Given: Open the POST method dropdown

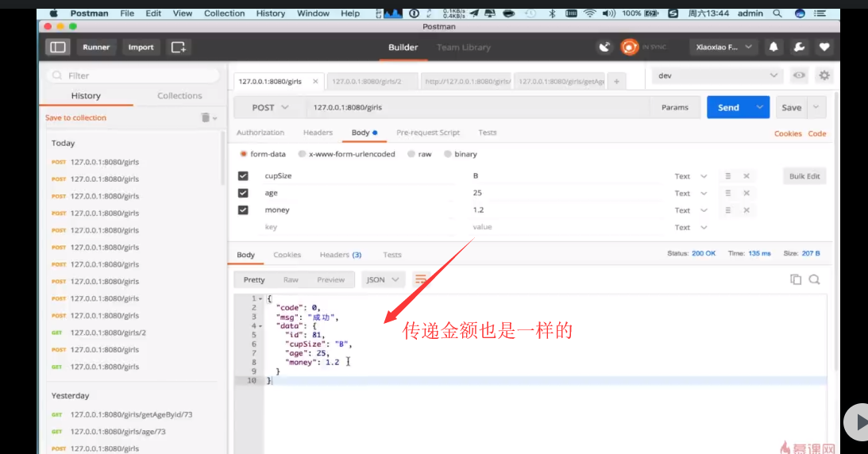Looking at the screenshot, I should pyautogui.click(x=269, y=107).
